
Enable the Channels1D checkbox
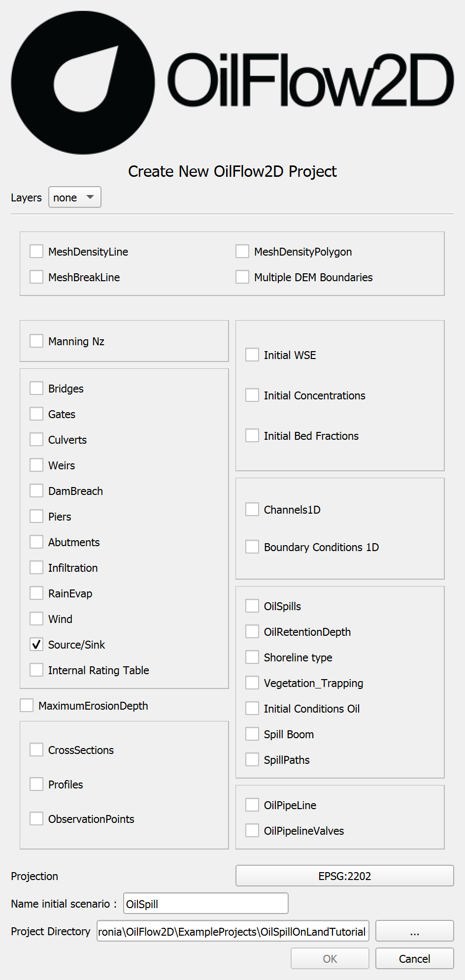[252, 509]
